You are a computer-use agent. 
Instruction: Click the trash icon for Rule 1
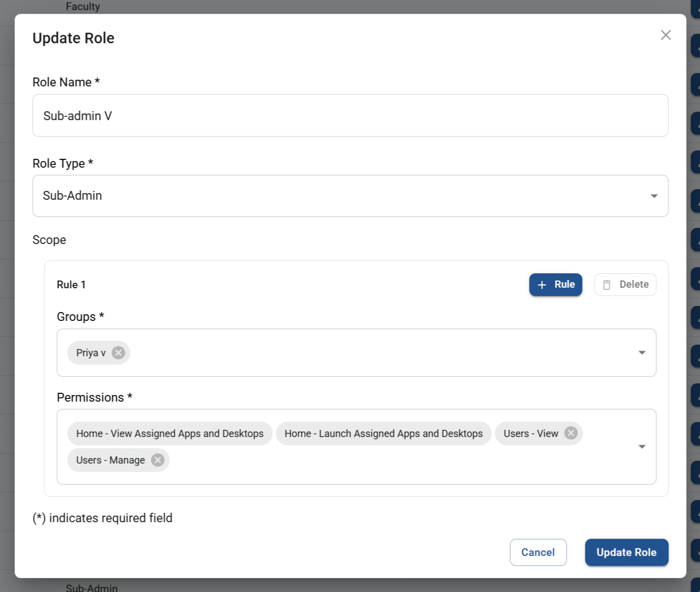[606, 285]
